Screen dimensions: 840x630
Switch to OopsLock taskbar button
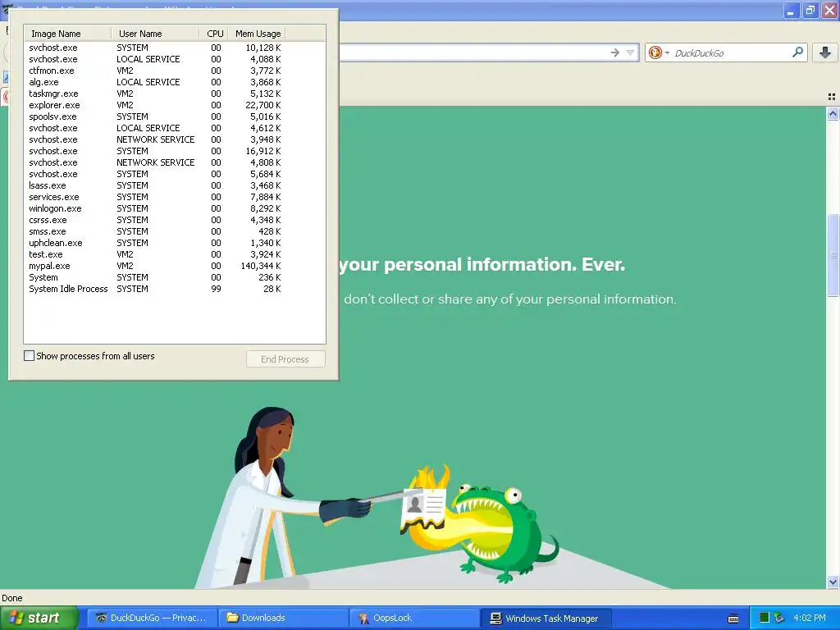pos(414,618)
